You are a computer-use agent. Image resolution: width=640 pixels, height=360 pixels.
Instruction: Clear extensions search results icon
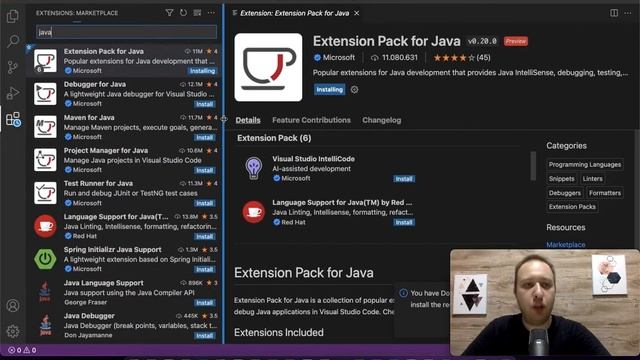[197, 13]
